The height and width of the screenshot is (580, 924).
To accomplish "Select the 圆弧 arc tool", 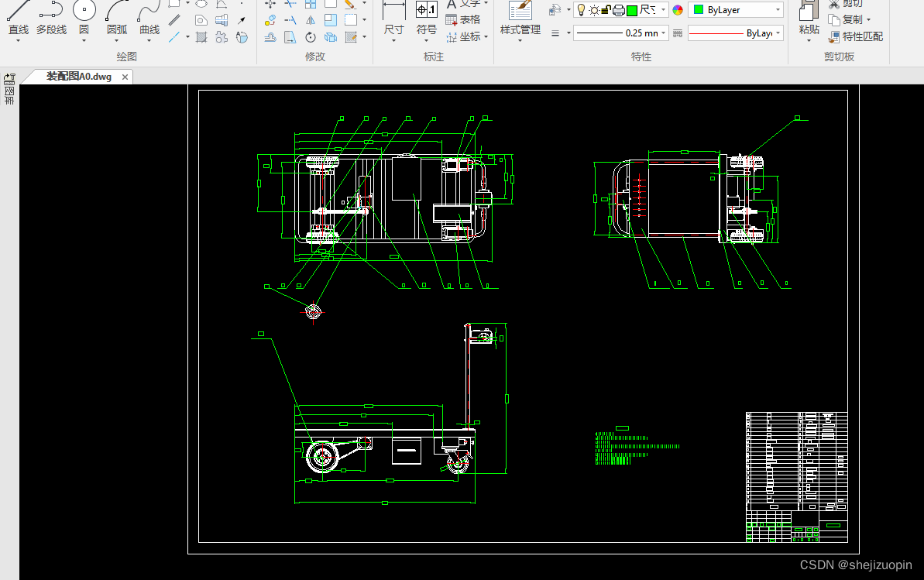I will click(117, 18).
